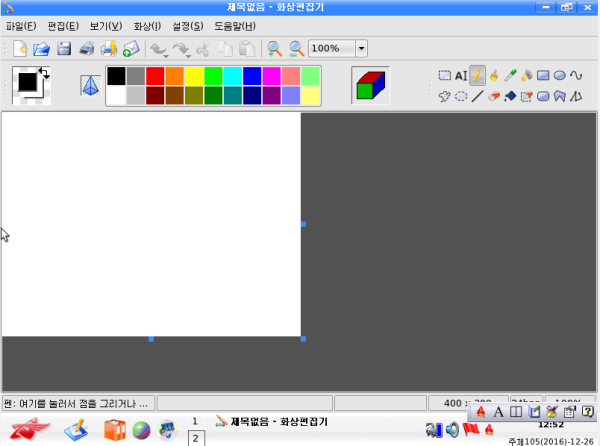This screenshot has height=446, width=600.
Task: Click the New document icon
Action: [x=20, y=48]
